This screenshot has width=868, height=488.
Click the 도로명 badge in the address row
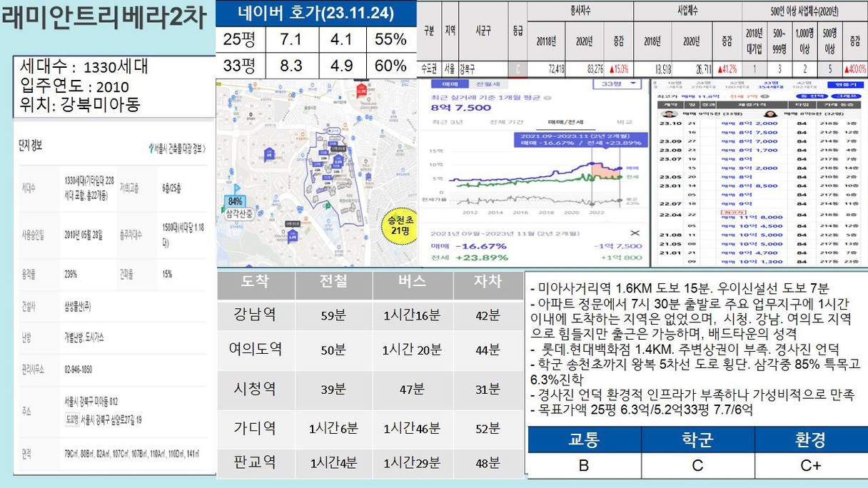tap(72, 419)
